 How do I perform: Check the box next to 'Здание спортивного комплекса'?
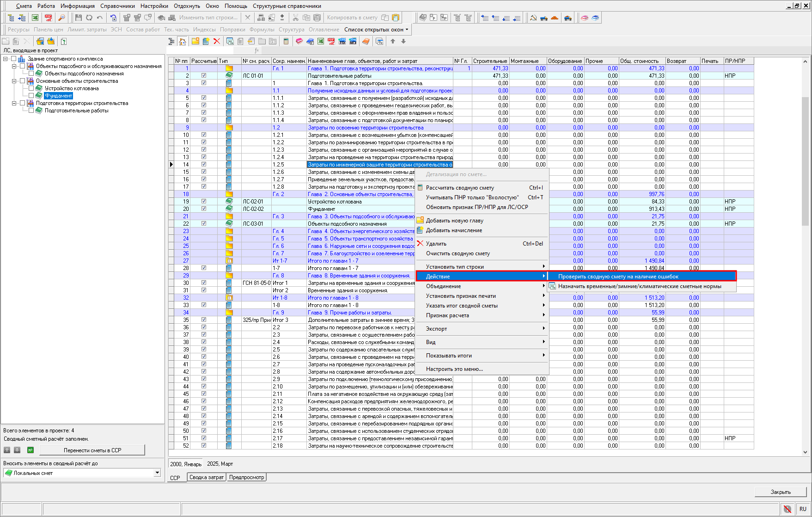pos(13,59)
